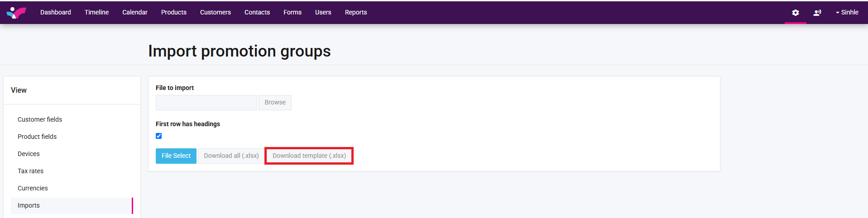Click Download template (.xlsx) button
This screenshot has height=218, width=868.
click(x=309, y=156)
